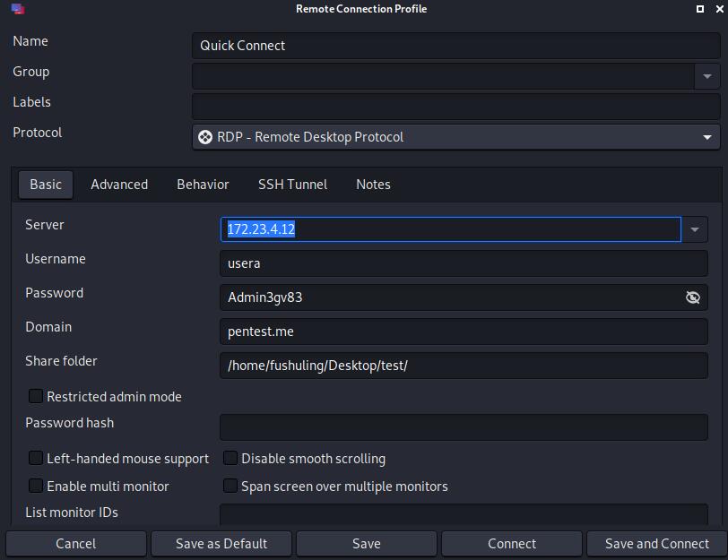Select the Notes tab

point(373,185)
